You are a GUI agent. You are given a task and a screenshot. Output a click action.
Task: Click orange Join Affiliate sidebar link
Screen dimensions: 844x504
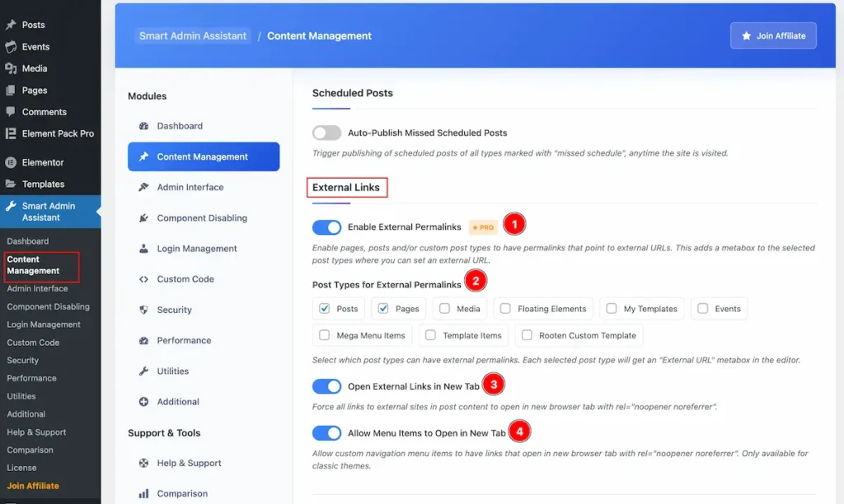pyautogui.click(x=33, y=486)
